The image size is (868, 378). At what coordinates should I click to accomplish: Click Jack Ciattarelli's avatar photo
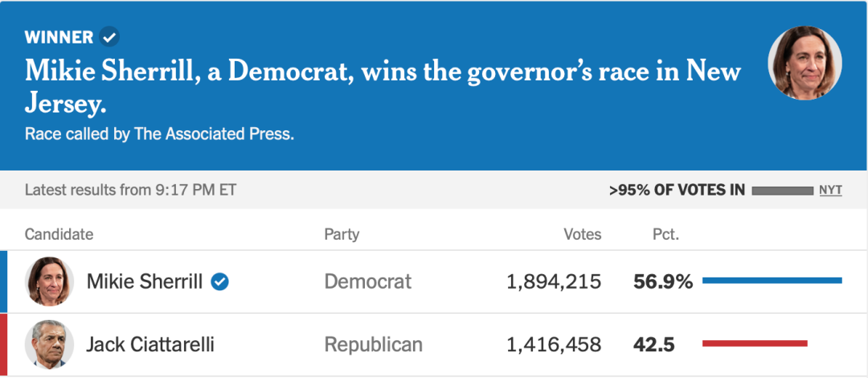[50, 345]
